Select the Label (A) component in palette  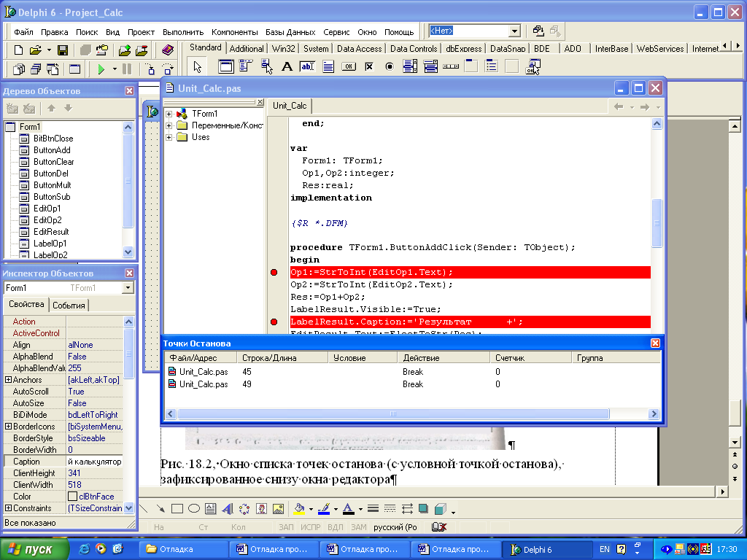(x=287, y=66)
